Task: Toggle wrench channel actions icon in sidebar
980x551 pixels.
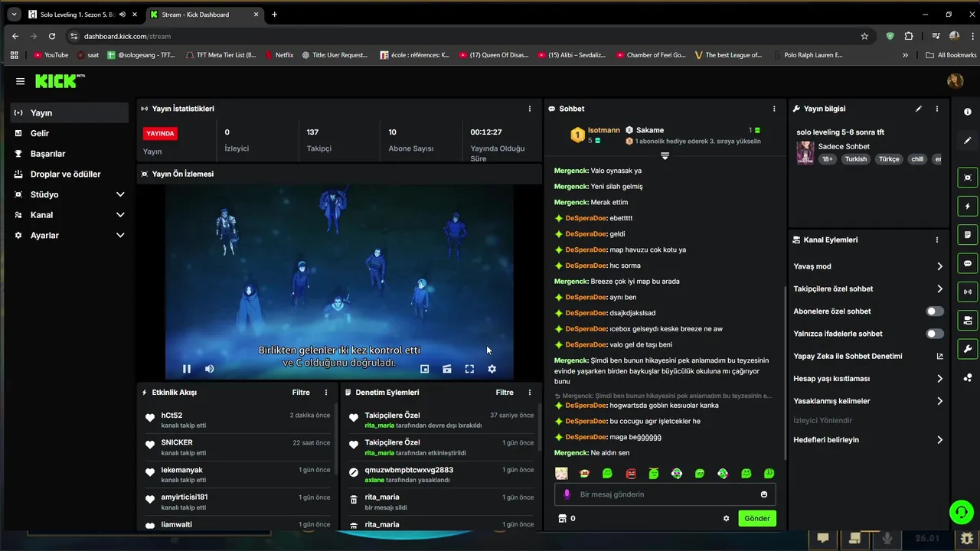Action: [968, 349]
